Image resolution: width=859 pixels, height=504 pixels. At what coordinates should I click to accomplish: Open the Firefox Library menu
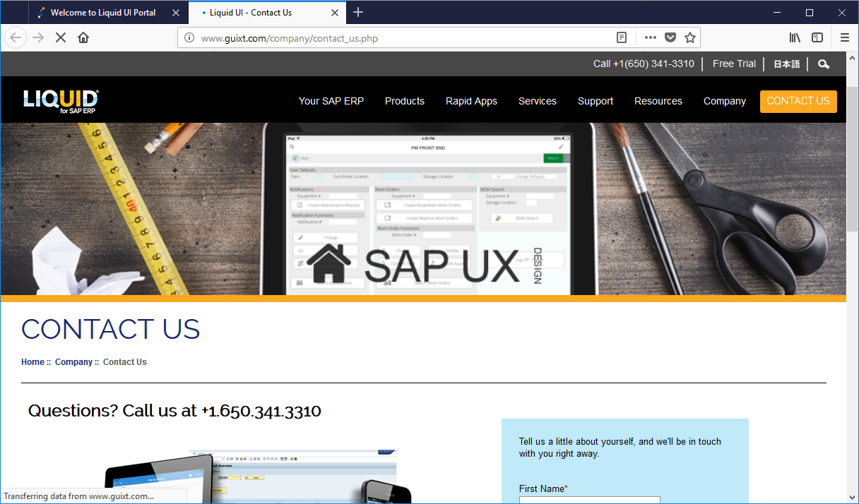pyautogui.click(x=795, y=37)
